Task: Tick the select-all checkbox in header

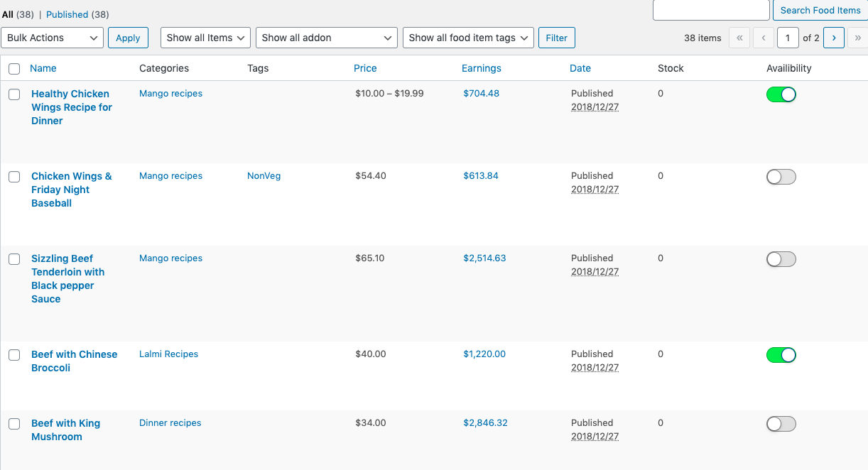Action: pos(14,69)
